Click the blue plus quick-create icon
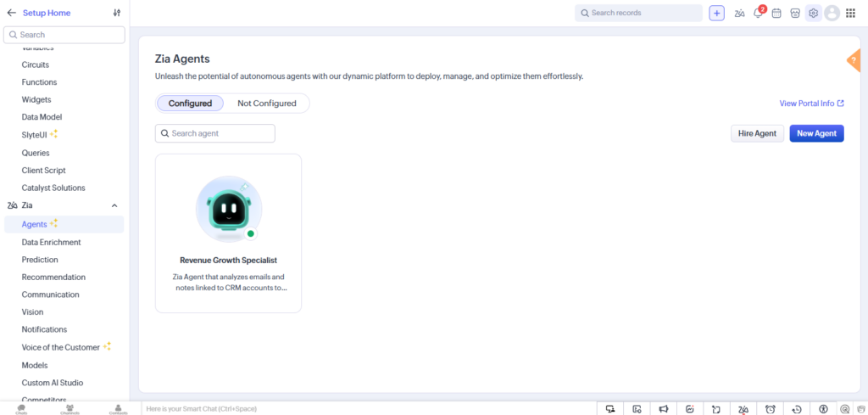This screenshot has height=415, width=868. point(717,14)
